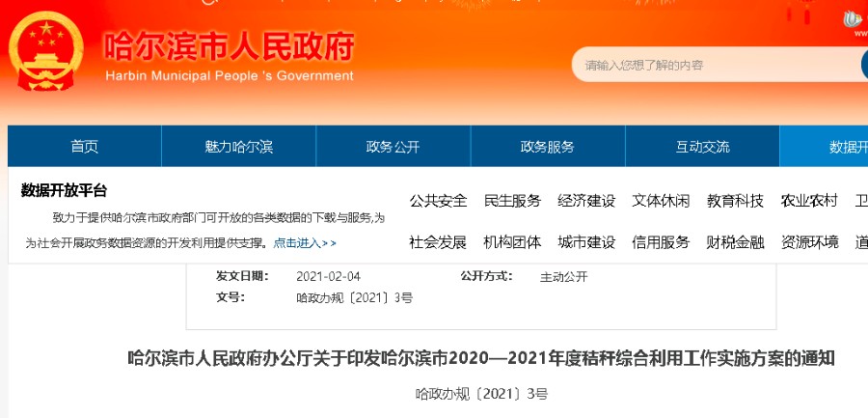Select the 教育科技 data category
868x418 pixels.
click(735, 201)
